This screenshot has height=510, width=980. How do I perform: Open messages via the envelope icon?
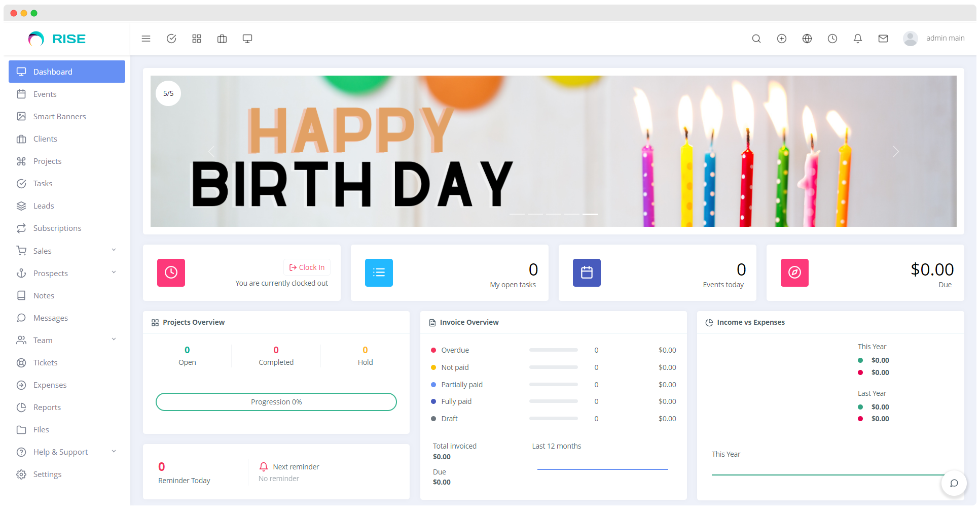coord(883,38)
